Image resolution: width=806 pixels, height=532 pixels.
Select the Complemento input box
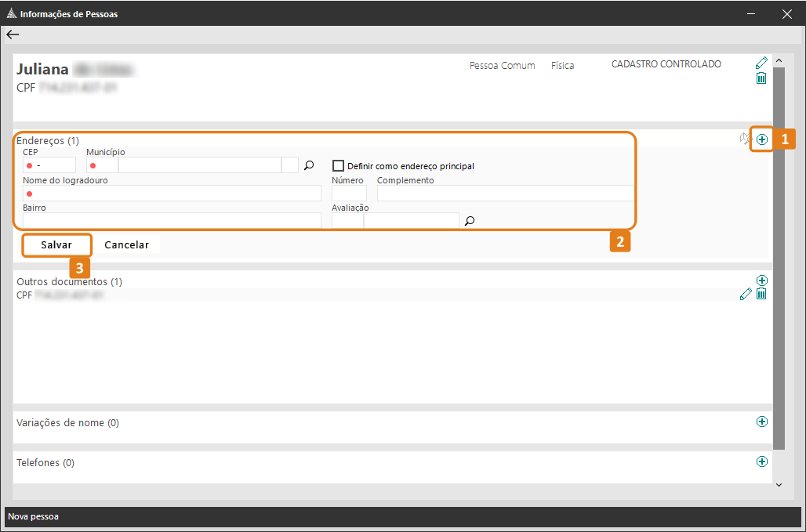pos(506,194)
